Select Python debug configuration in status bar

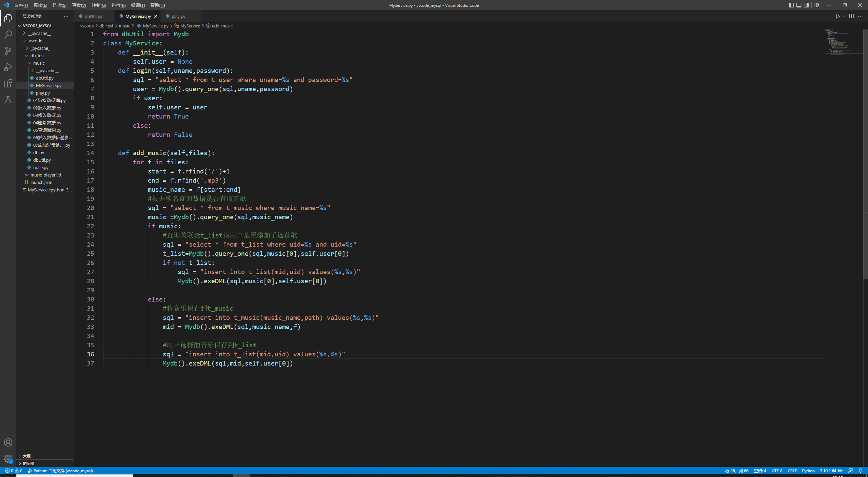pos(60,471)
